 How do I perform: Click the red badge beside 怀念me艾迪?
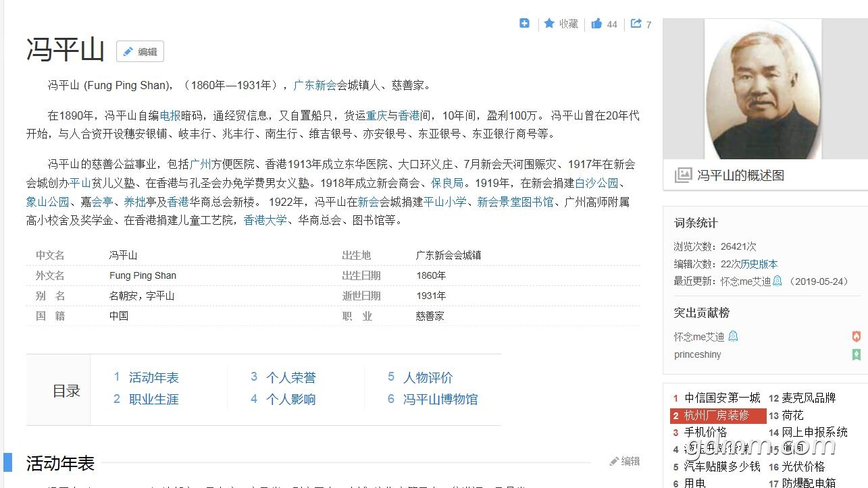click(x=857, y=336)
